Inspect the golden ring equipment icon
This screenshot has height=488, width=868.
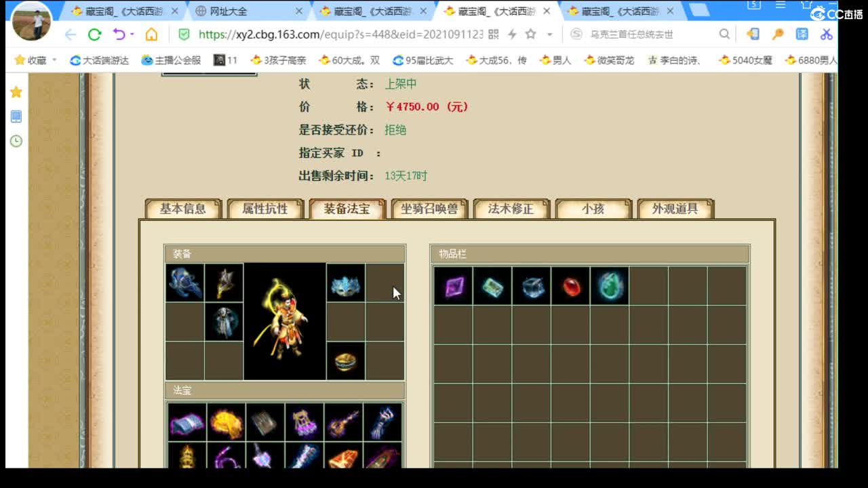pos(346,361)
